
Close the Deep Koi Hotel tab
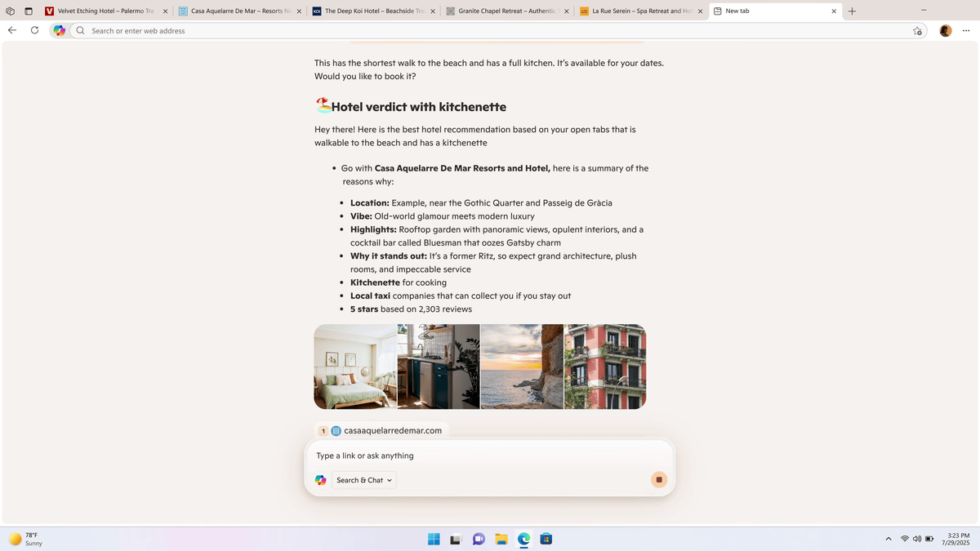[433, 11]
